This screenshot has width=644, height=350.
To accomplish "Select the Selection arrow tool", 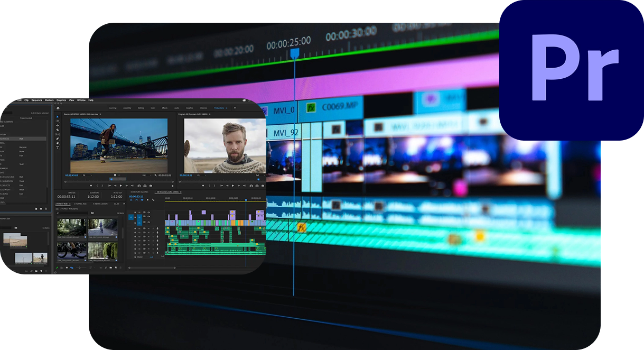I will coord(58,116).
